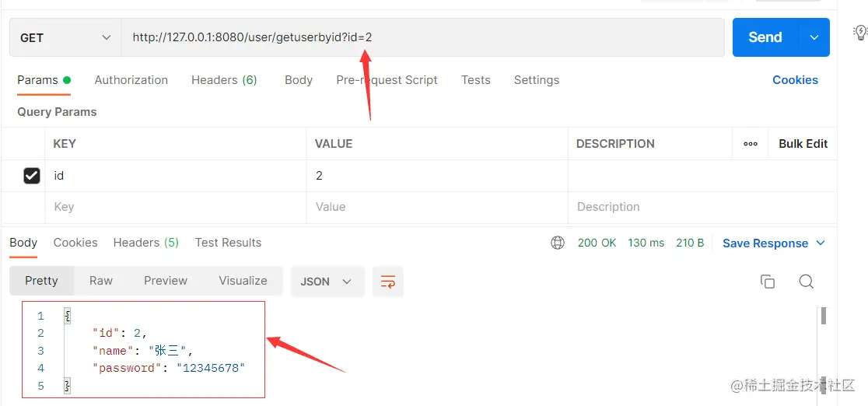The width and height of the screenshot is (868, 406).
Task: Click the empty Key placeholder field
Action: (x=176, y=207)
